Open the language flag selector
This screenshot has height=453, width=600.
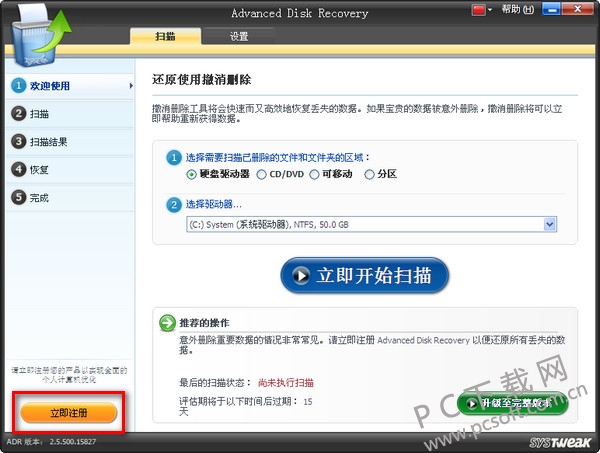tap(482, 10)
